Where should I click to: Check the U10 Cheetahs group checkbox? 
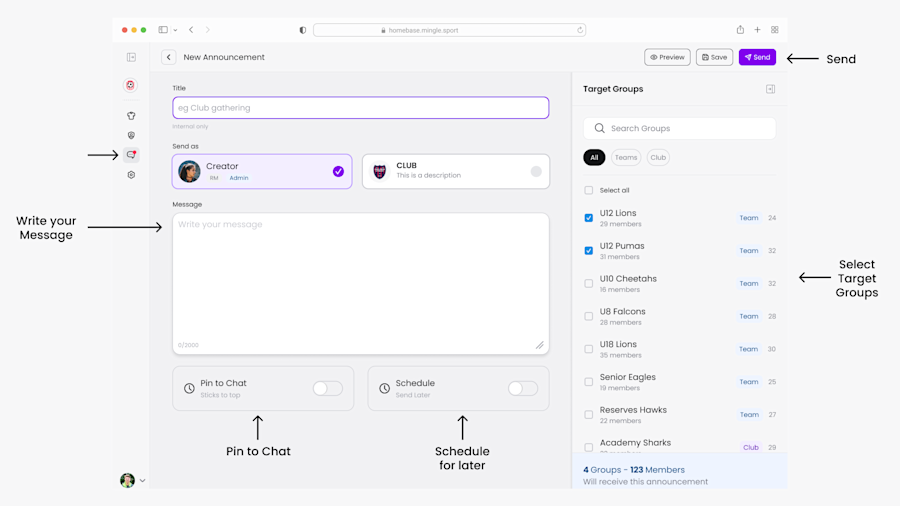point(588,283)
